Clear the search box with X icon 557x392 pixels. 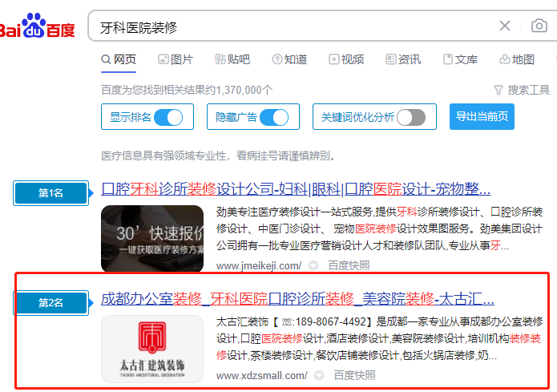(505, 26)
